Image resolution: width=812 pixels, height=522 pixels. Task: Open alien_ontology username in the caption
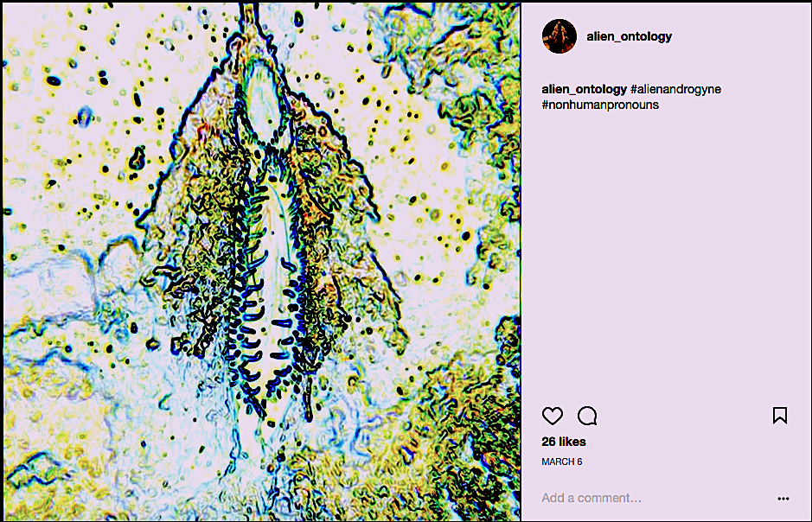(585, 89)
